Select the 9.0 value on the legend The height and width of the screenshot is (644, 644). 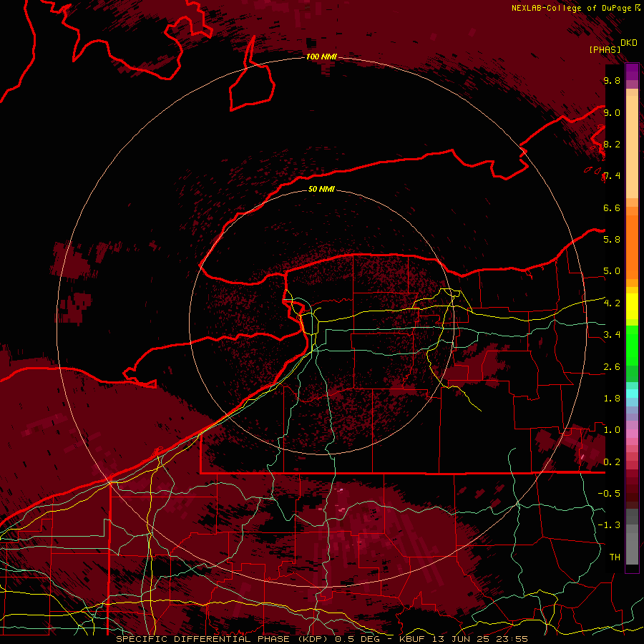tap(612, 112)
